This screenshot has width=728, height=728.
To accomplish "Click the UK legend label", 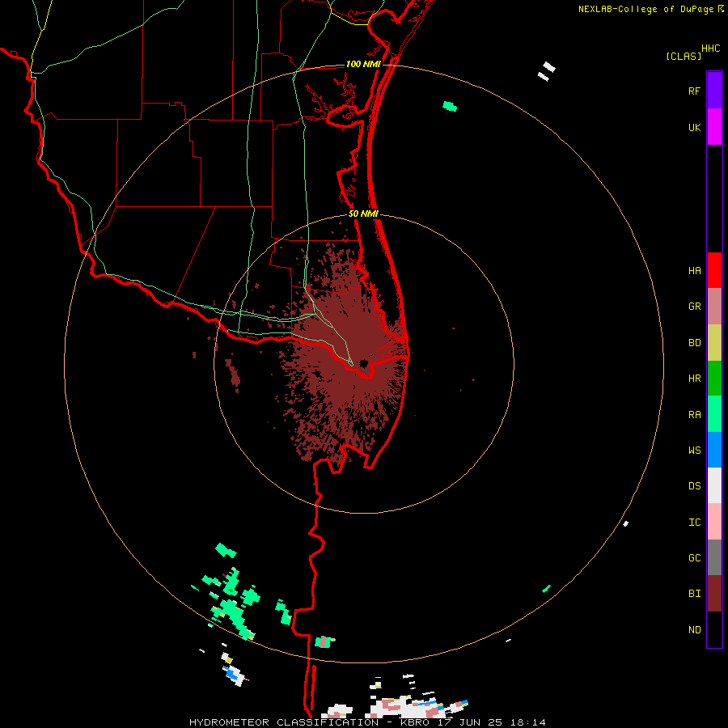I will pyautogui.click(x=694, y=128).
